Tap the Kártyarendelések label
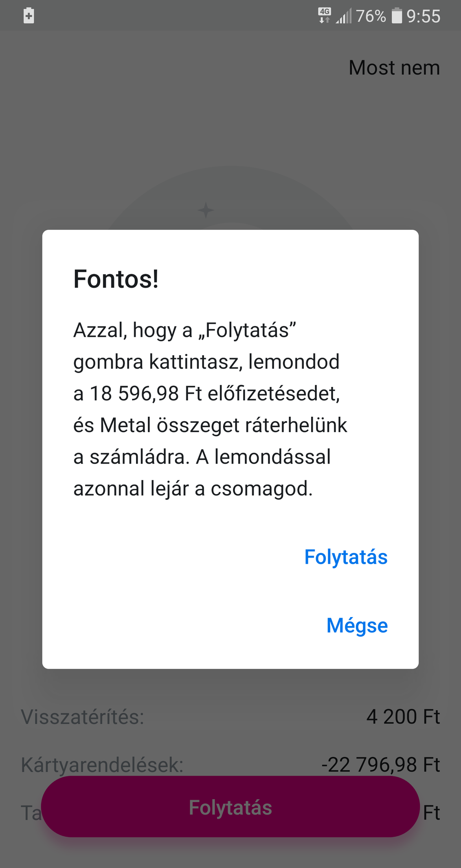Viewport: 461px width, 868px height. (102, 765)
